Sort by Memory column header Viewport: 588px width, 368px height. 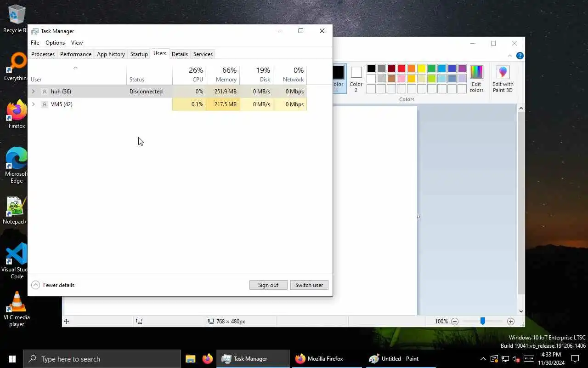[223, 75]
